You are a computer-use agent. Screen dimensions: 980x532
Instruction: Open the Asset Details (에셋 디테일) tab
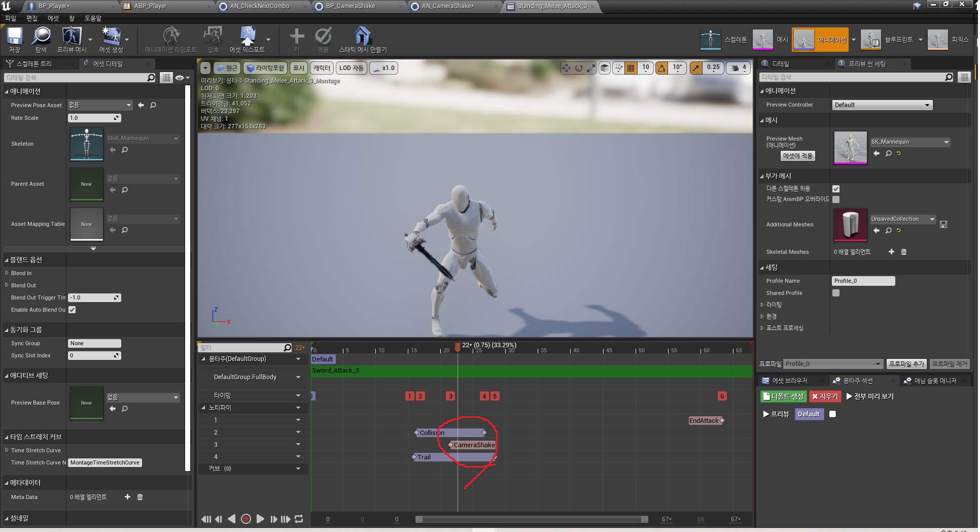pyautogui.click(x=108, y=64)
